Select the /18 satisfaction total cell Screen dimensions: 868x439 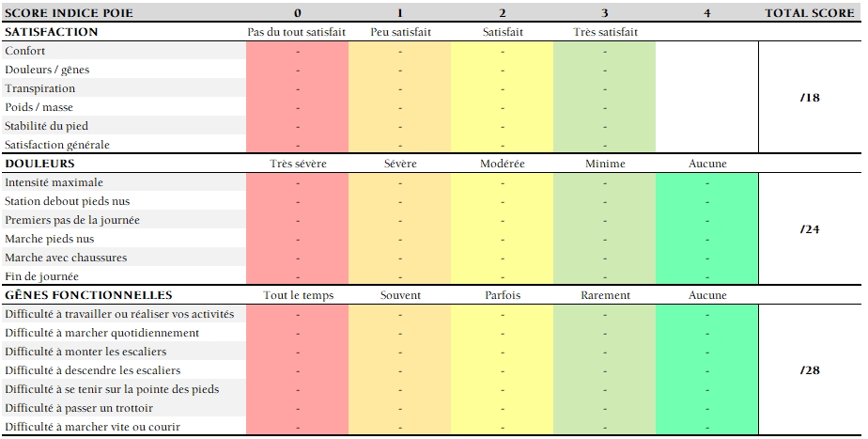[809, 97]
